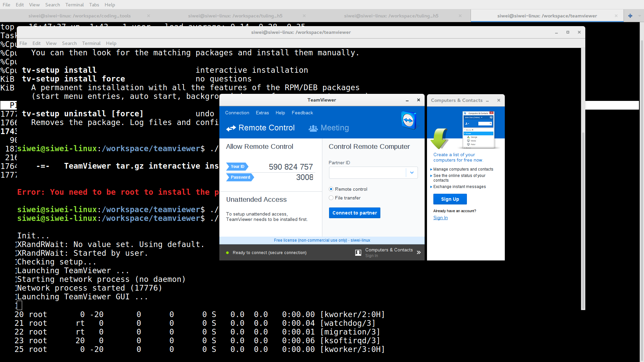This screenshot has width=644, height=362.
Task: Open File menu in the background terminal
Action: pos(6,5)
